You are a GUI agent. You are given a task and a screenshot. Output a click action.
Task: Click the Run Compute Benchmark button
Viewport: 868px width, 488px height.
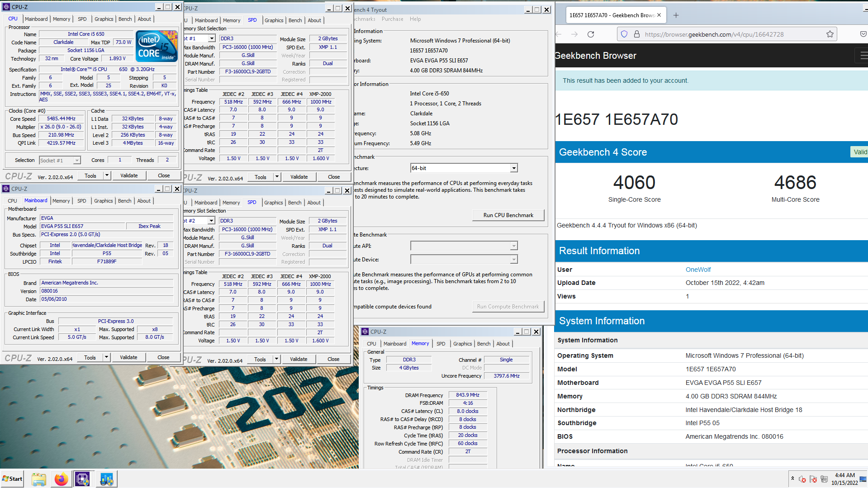point(508,307)
